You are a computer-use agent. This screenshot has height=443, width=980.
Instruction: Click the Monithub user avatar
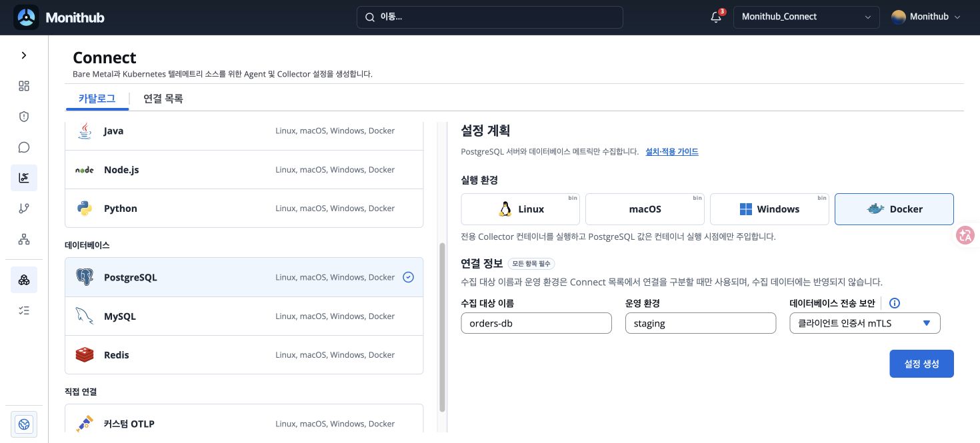(899, 17)
